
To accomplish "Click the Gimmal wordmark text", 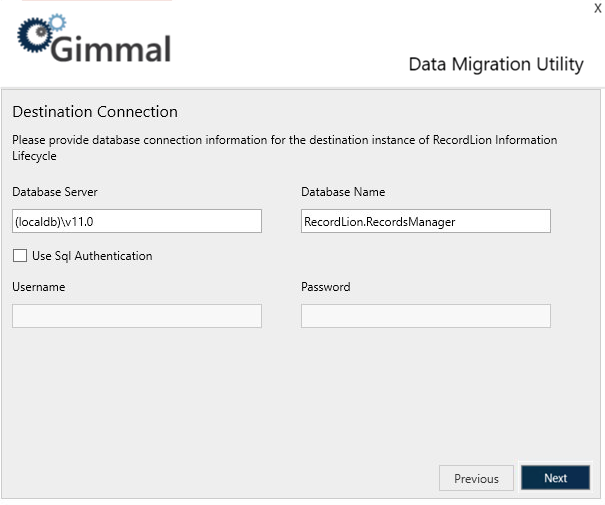I will coord(112,48).
